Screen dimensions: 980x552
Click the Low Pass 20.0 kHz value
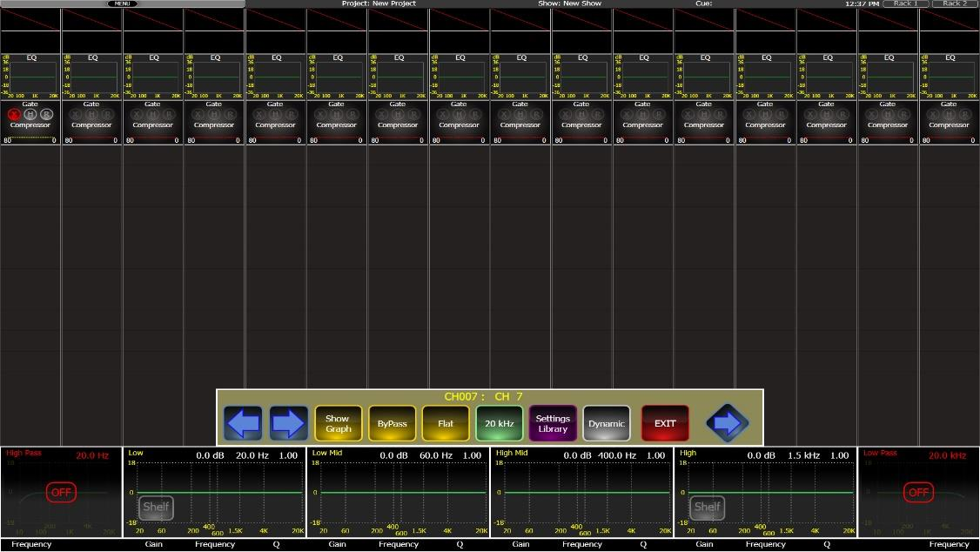click(x=948, y=455)
